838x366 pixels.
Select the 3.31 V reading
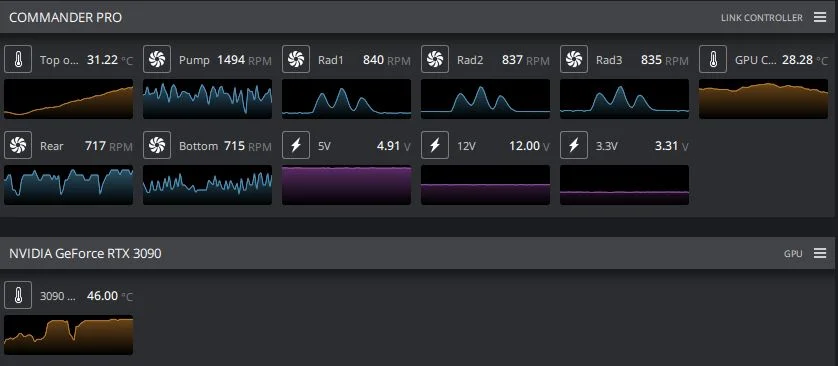click(671, 146)
